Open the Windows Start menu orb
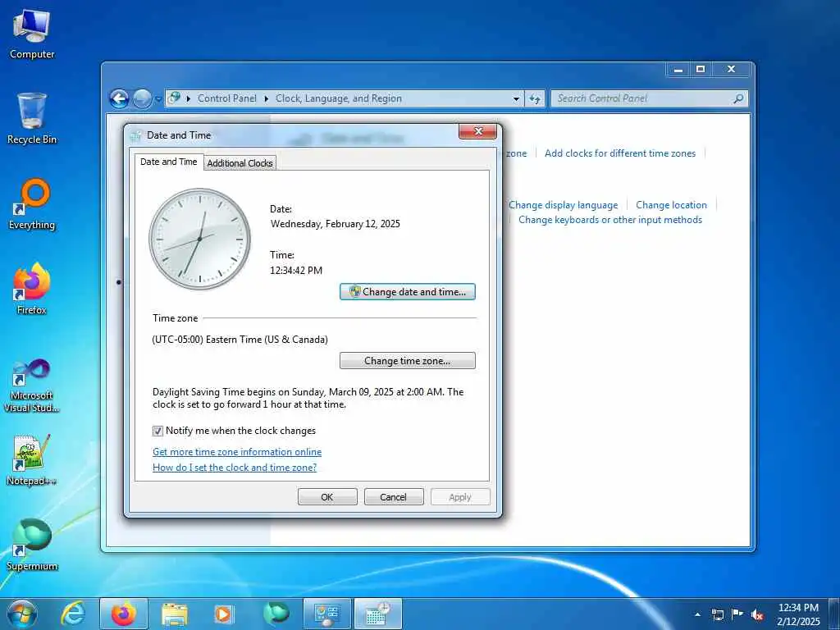The width and height of the screenshot is (840, 630). [x=22, y=614]
